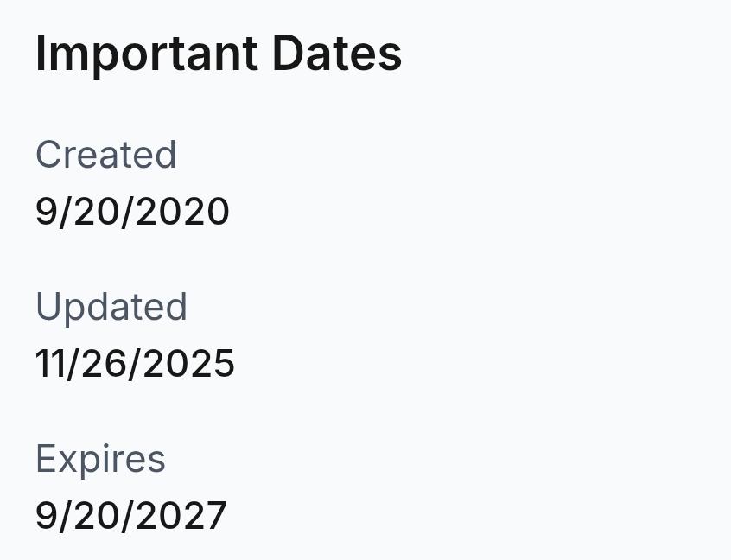Select the expiration date 9/20/2027
Screen dimensions: 731x560
(x=130, y=516)
